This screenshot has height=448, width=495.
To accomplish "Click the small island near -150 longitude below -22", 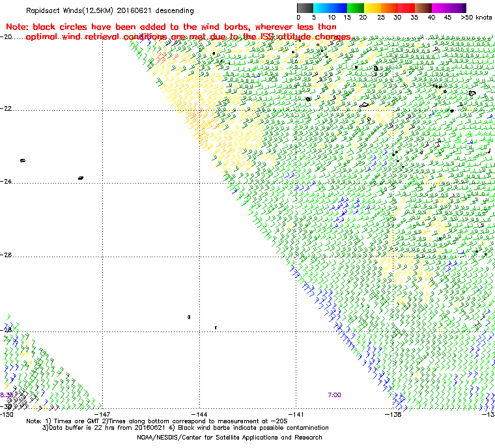I will (x=23, y=161).
